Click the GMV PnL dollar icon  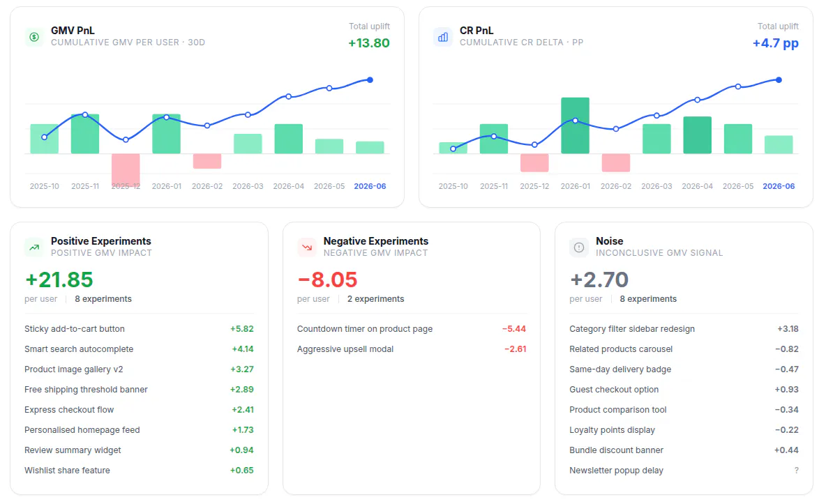pos(34,37)
